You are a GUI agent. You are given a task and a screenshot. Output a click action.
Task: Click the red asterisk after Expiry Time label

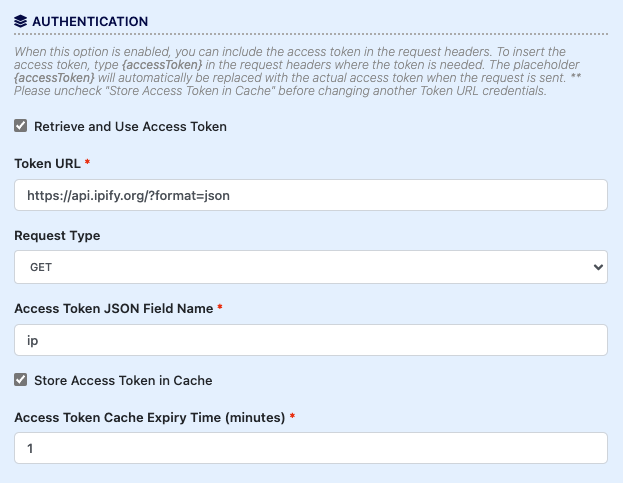pyautogui.click(x=292, y=416)
